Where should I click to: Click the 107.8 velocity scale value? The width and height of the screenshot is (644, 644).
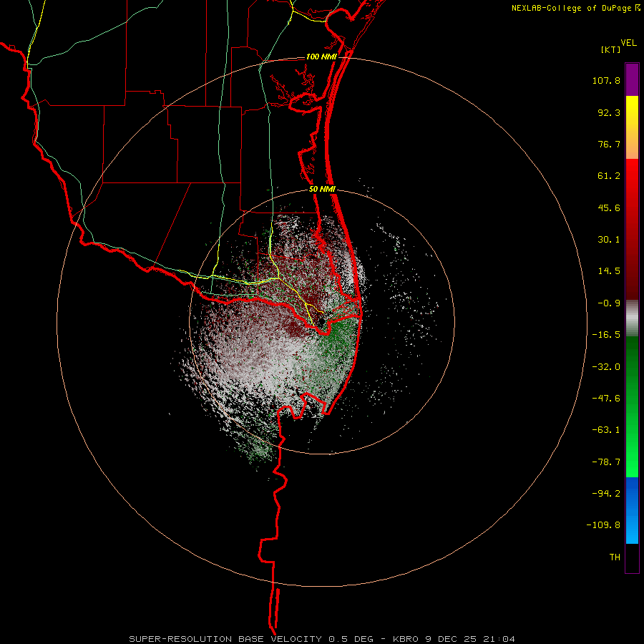pos(606,80)
